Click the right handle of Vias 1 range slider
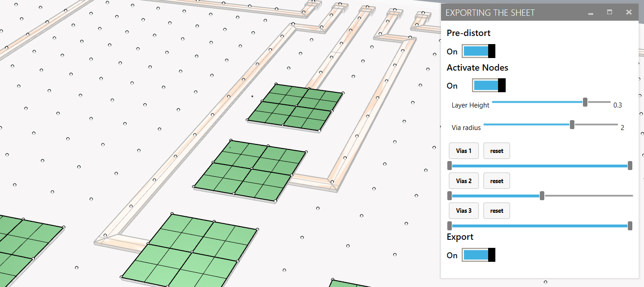644x287 pixels. coord(630,166)
